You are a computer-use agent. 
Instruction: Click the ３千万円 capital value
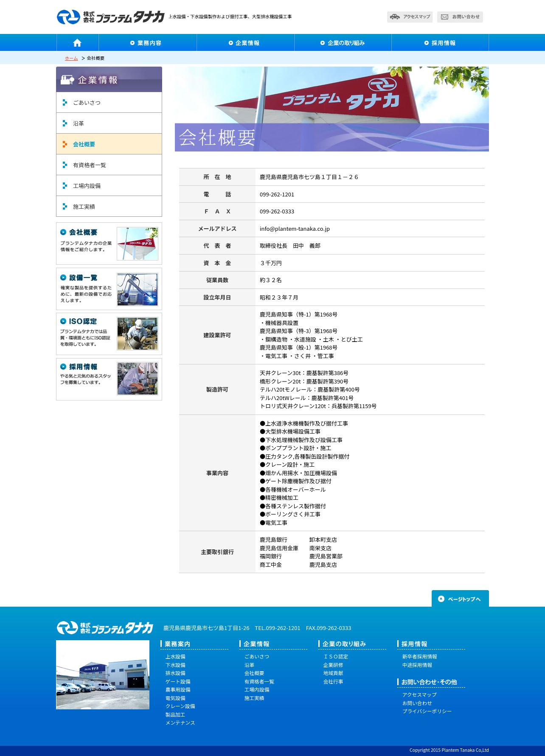[x=271, y=263]
